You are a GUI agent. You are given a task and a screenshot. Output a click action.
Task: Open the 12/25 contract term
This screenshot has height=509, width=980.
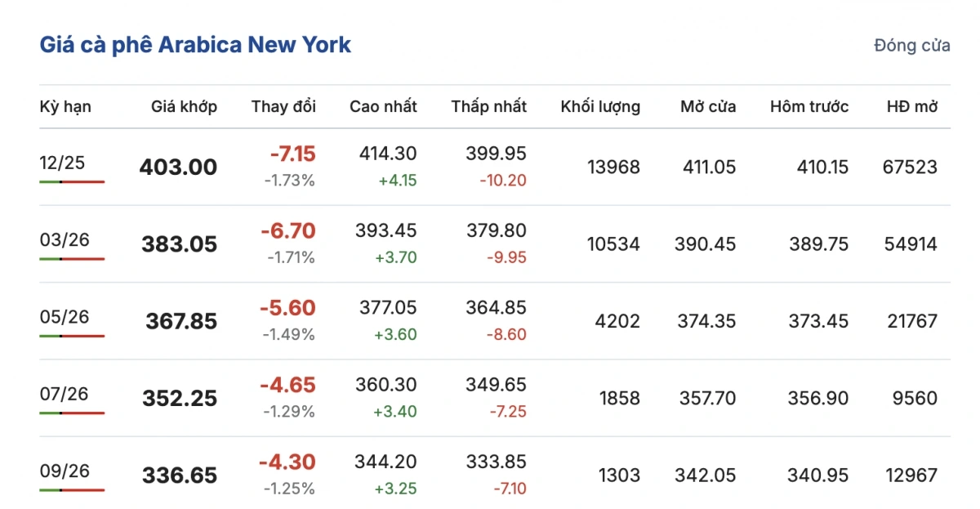[x=62, y=163]
